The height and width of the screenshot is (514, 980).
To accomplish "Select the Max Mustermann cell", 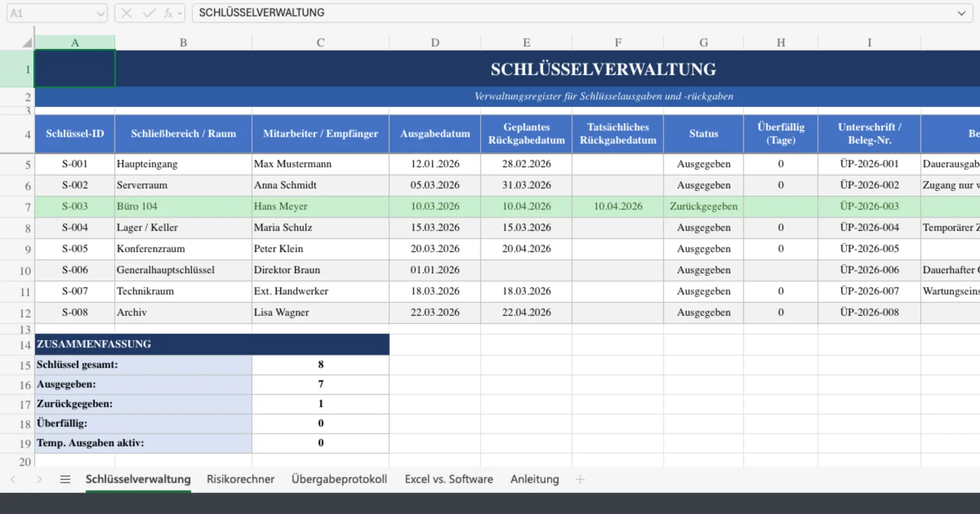I will click(320, 164).
